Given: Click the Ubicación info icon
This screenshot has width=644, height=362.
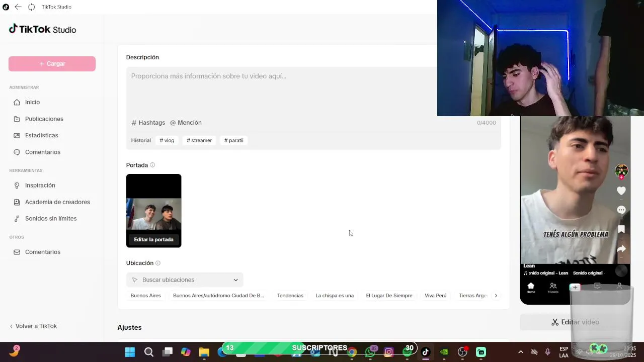Looking at the screenshot, I should point(158,263).
